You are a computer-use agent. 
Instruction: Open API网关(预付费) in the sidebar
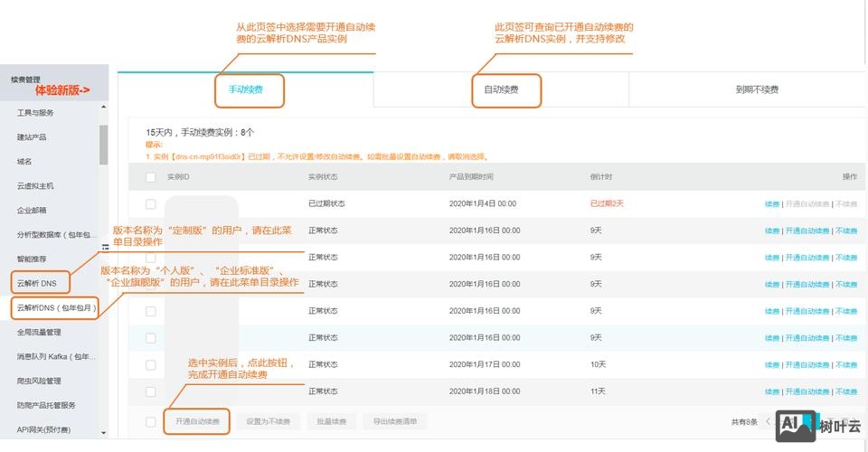pos(43,430)
